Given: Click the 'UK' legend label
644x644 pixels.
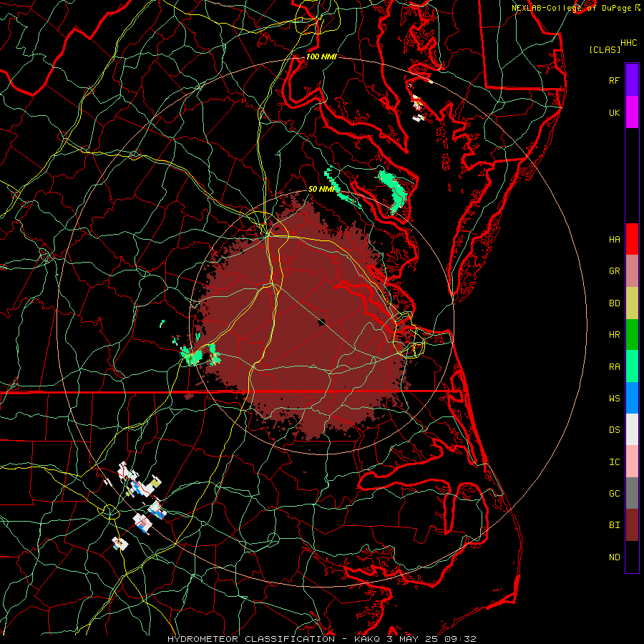Looking at the screenshot, I should point(614,112).
